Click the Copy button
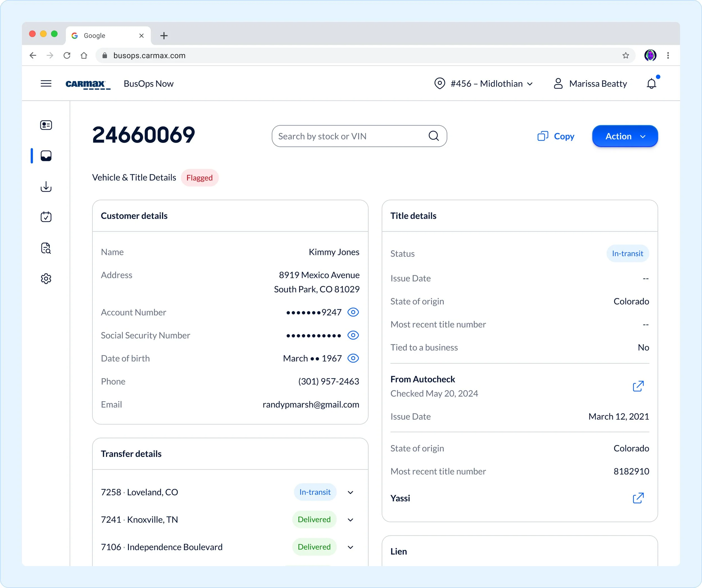 pos(556,136)
